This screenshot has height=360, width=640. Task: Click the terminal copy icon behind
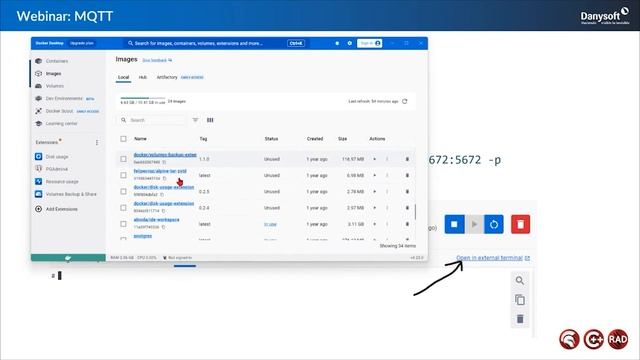click(520, 300)
